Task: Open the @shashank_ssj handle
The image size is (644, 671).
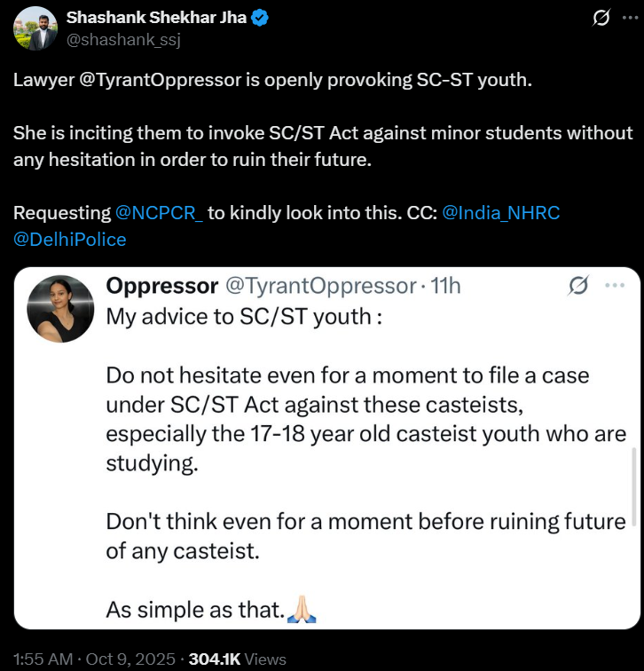Action: 116,39
